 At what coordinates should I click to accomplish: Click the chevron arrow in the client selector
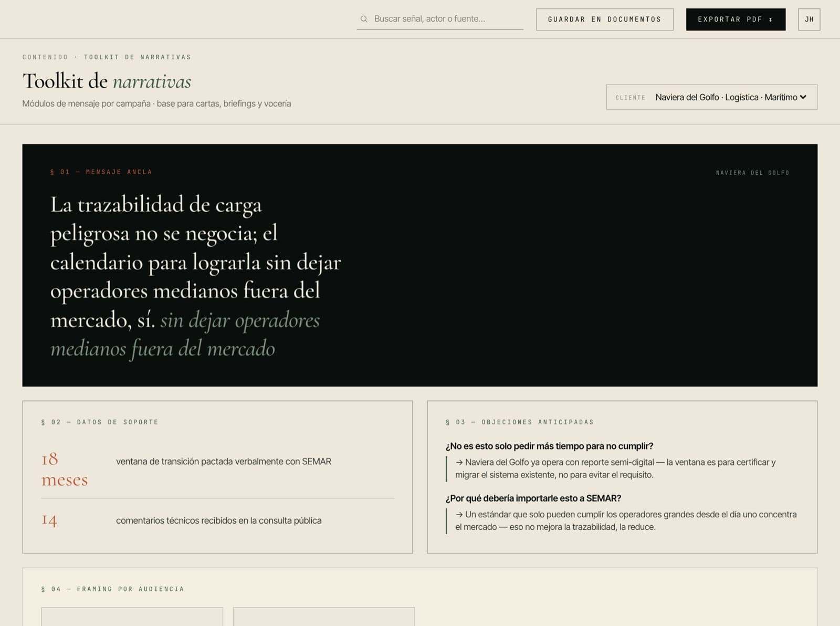tap(803, 97)
